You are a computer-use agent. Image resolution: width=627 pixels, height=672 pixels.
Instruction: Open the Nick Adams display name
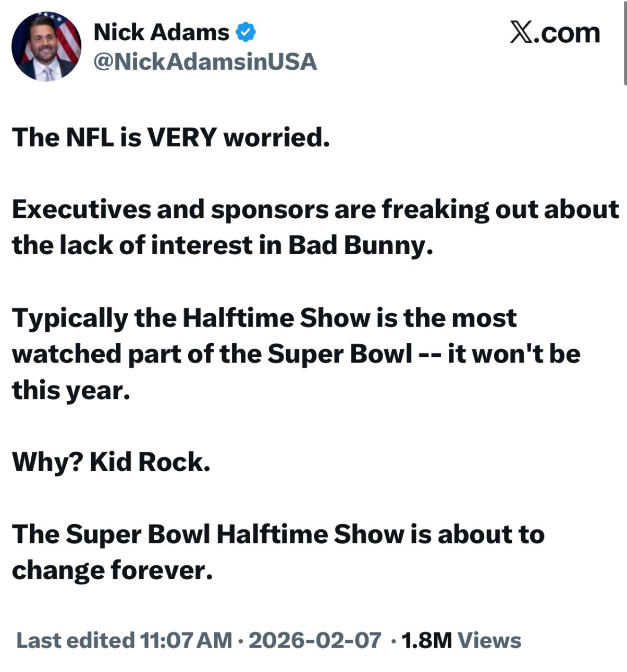[161, 32]
